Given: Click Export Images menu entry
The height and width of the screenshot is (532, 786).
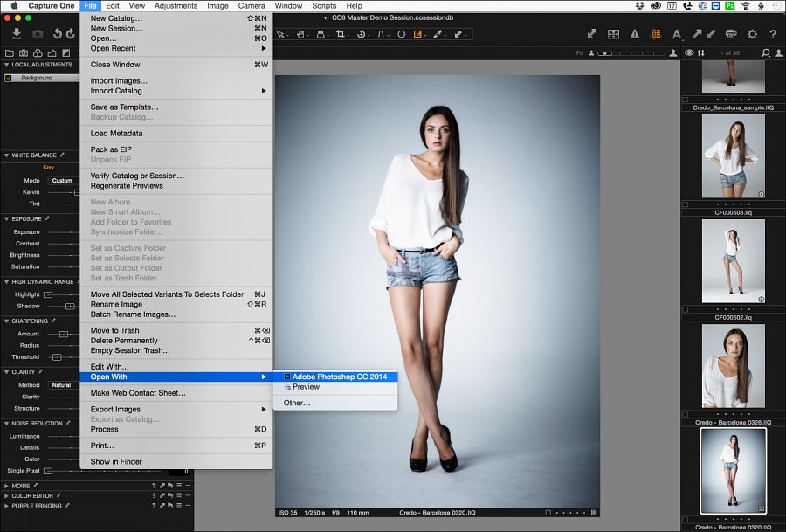Looking at the screenshot, I should pos(115,409).
